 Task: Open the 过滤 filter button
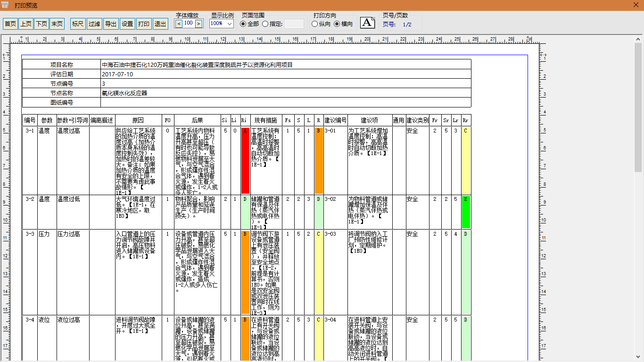[94, 24]
